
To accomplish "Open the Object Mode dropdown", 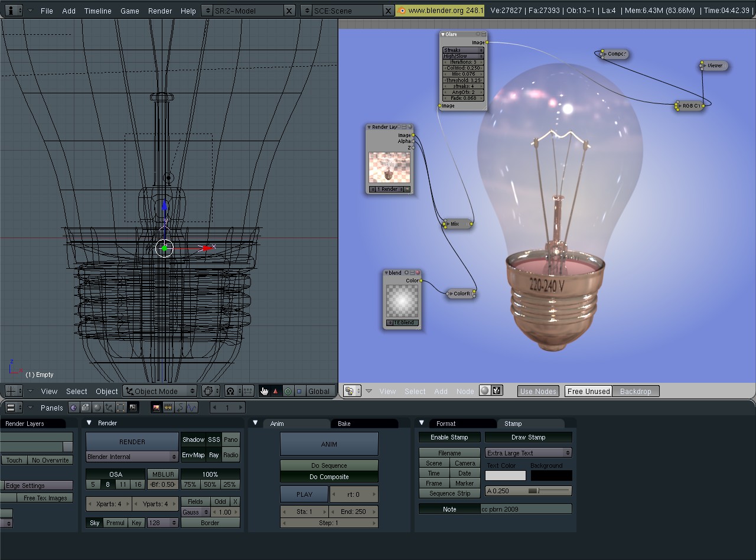I will coord(158,390).
